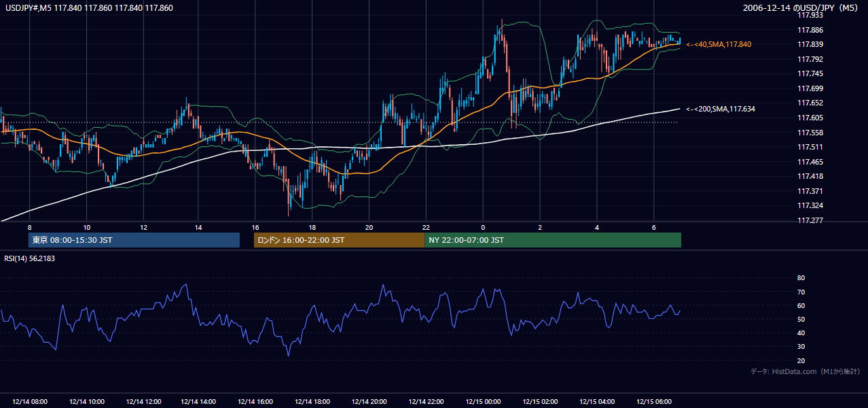The width and height of the screenshot is (868, 408).
Task: Click the RSI 40 level label
Action: 801,333
